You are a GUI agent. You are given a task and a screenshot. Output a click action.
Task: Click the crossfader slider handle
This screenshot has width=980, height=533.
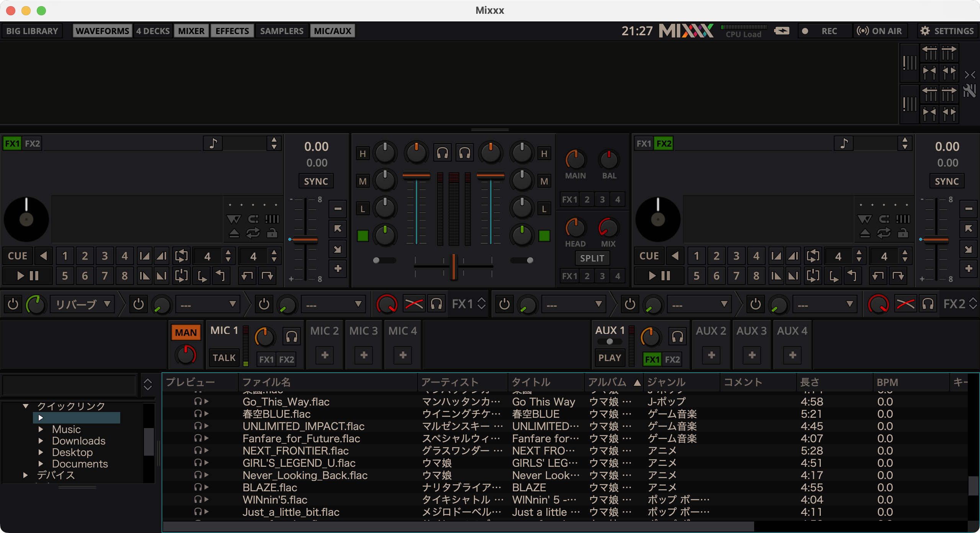tap(454, 266)
